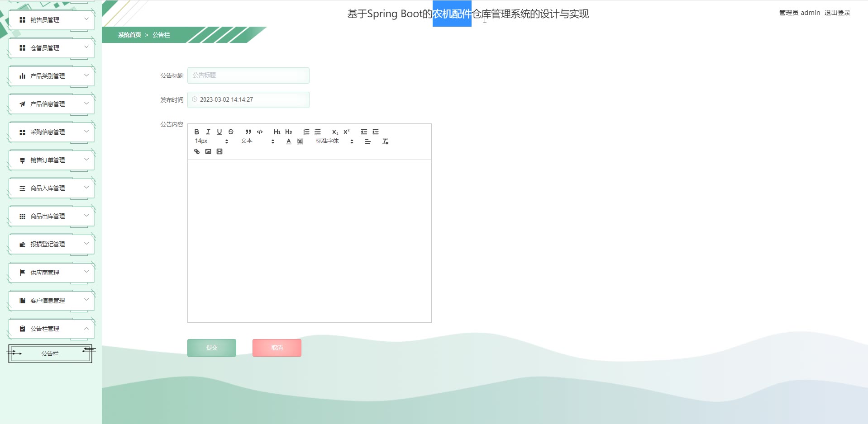
Task: Insert a hyperlink in the editor
Action: point(197,151)
